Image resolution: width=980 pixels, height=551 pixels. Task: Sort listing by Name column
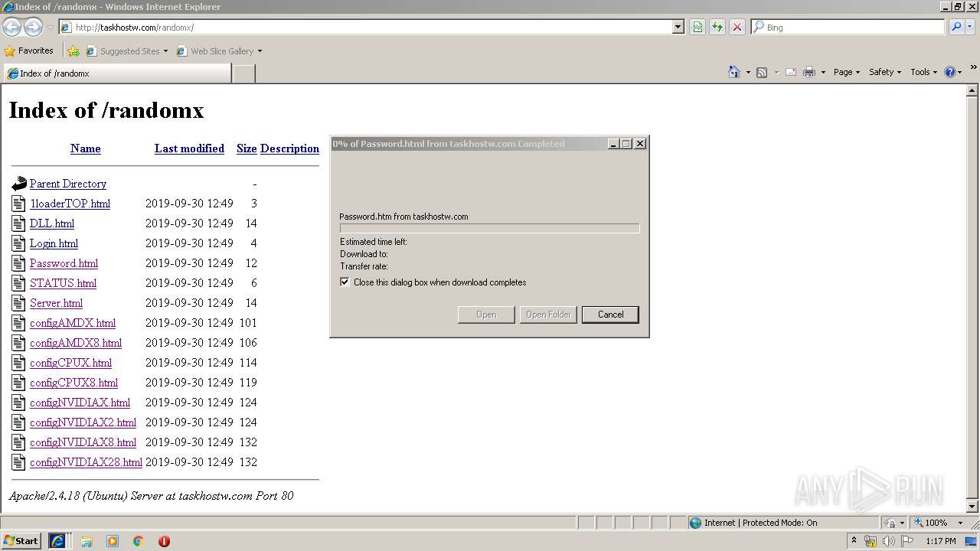[x=86, y=148]
